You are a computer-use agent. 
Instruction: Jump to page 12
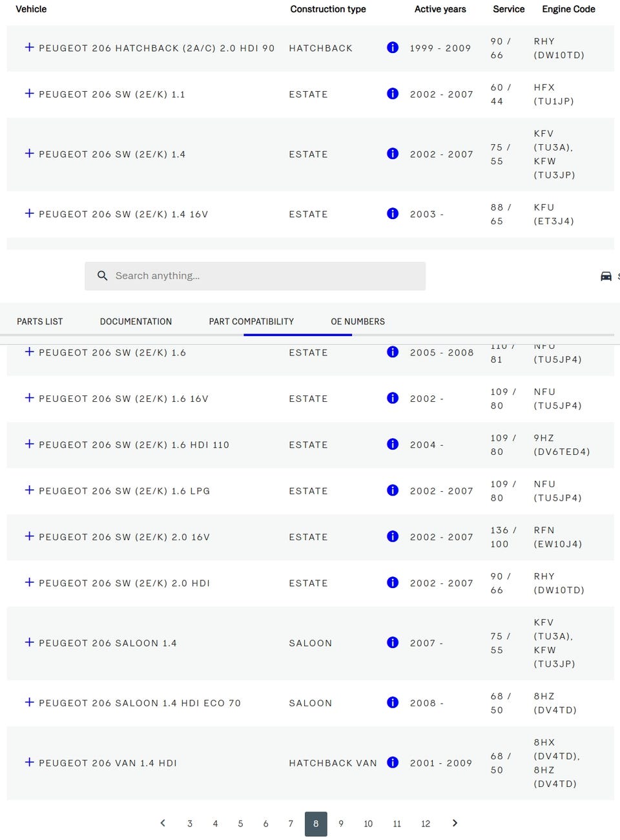[x=426, y=824]
